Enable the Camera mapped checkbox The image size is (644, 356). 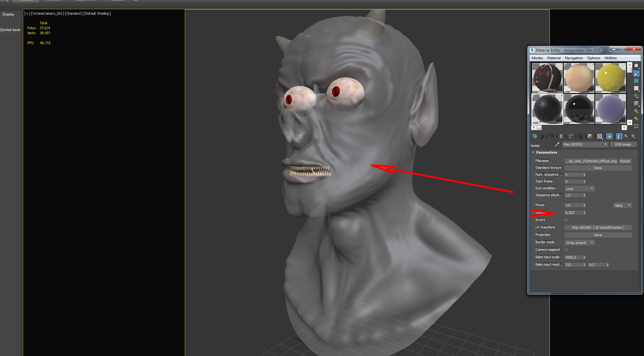point(566,250)
